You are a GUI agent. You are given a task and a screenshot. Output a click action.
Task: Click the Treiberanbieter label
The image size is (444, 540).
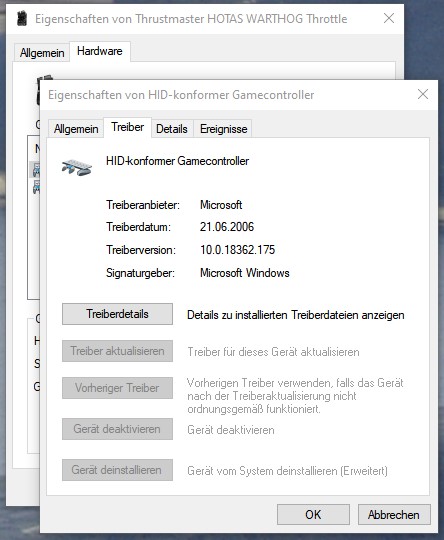point(143,205)
